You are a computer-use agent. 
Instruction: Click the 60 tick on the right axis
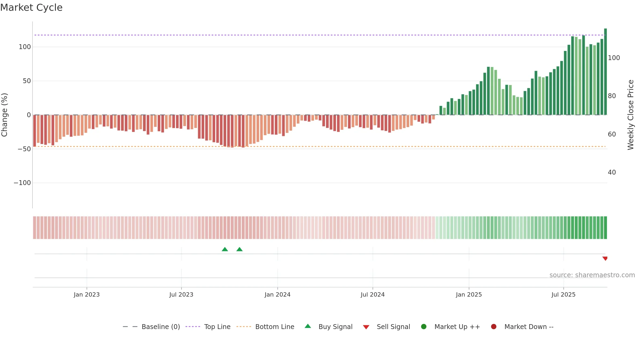[x=612, y=134]
